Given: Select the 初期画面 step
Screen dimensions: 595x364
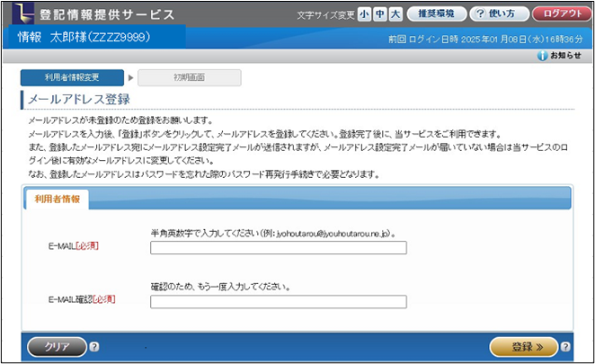Looking at the screenshot, I should tap(190, 77).
